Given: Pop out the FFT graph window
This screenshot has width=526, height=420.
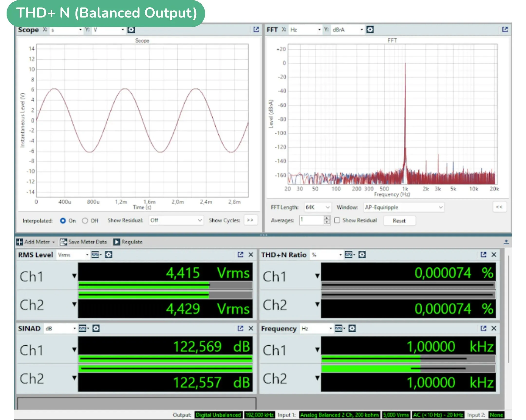Looking at the screenshot, I should [505, 30].
